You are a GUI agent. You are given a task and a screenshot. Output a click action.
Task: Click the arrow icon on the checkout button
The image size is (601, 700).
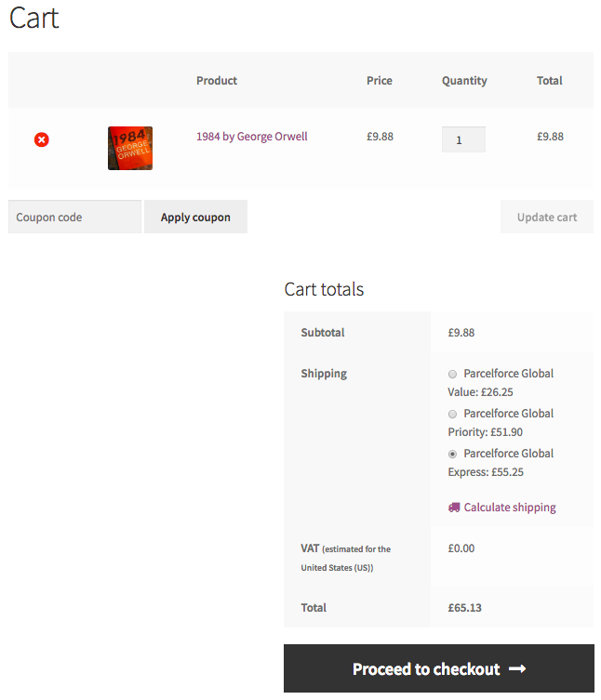point(517,669)
